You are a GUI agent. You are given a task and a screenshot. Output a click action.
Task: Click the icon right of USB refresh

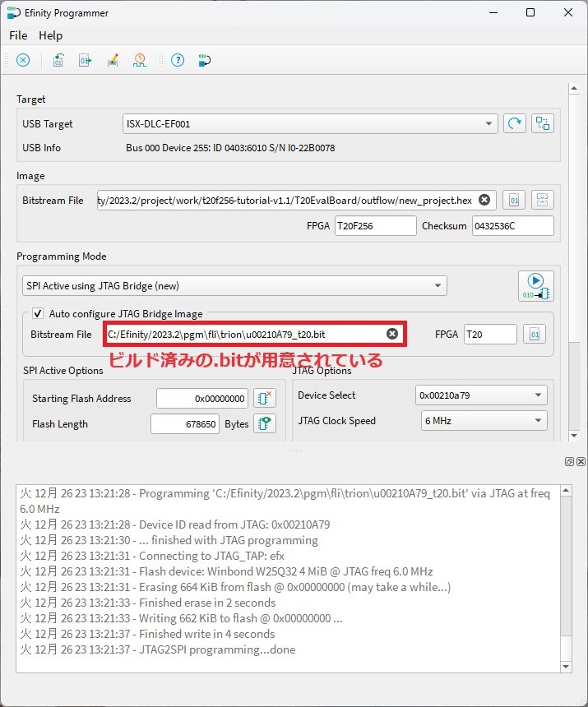click(543, 123)
